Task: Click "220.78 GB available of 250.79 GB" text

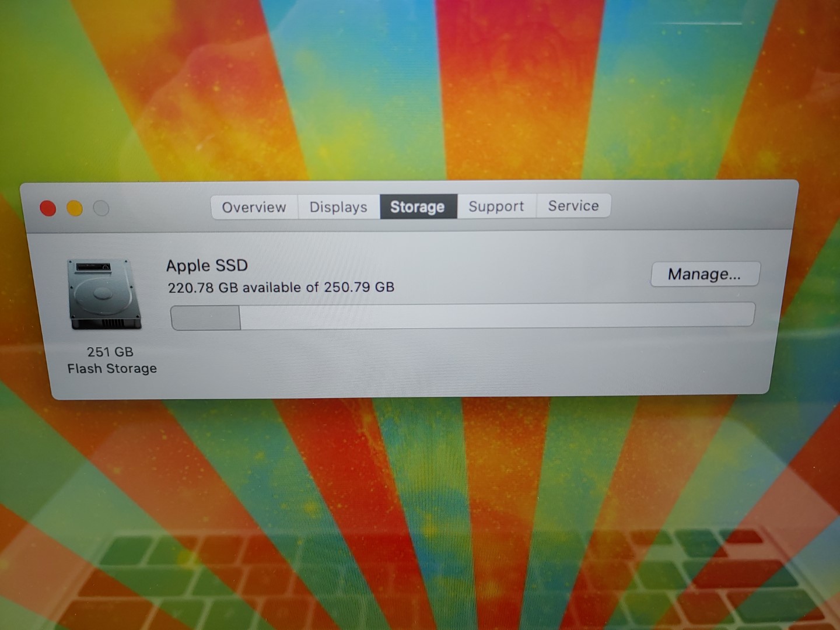Action: tap(281, 288)
